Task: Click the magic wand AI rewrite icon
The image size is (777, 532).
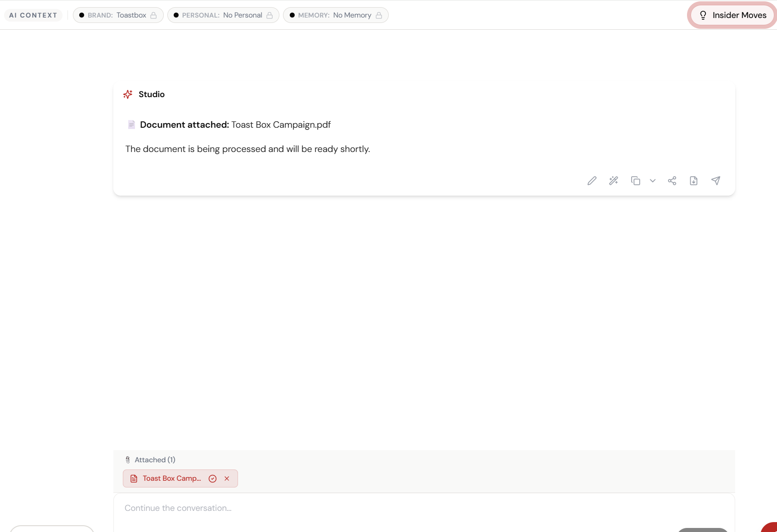Action: [614, 180]
